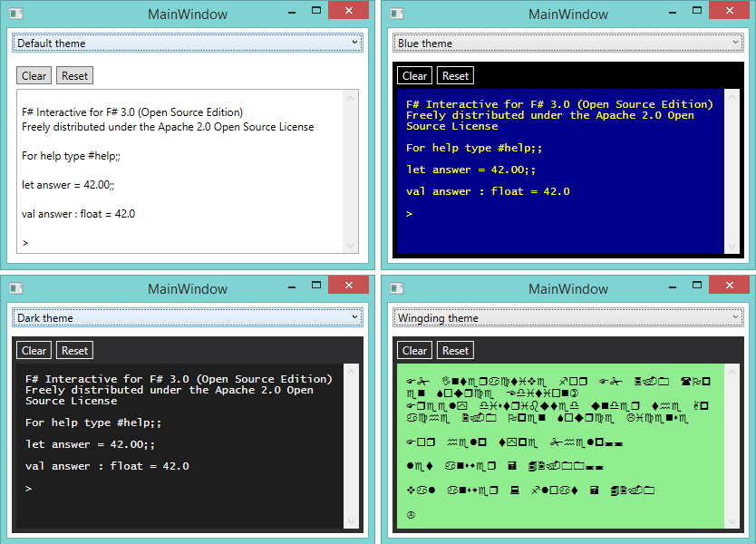The height and width of the screenshot is (544, 756).
Task: Click scroll-up arrow in Default theme console
Action: pos(351,98)
